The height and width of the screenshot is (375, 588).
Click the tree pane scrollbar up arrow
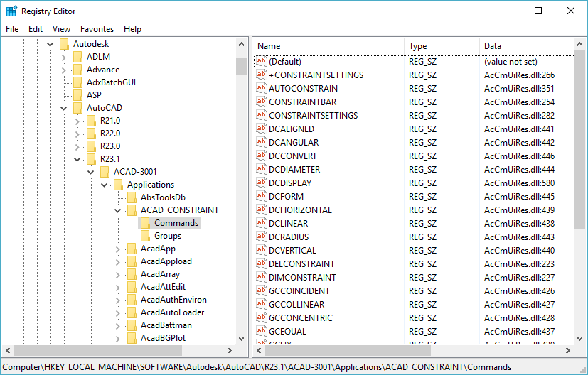pos(242,44)
